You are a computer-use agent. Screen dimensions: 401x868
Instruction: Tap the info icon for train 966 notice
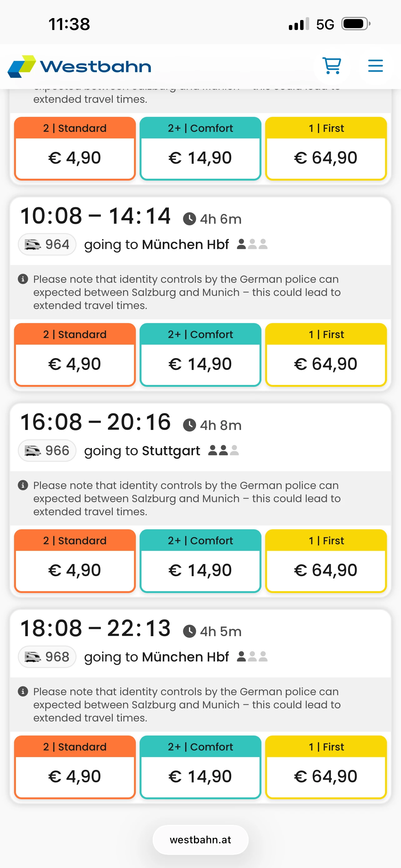(x=23, y=485)
